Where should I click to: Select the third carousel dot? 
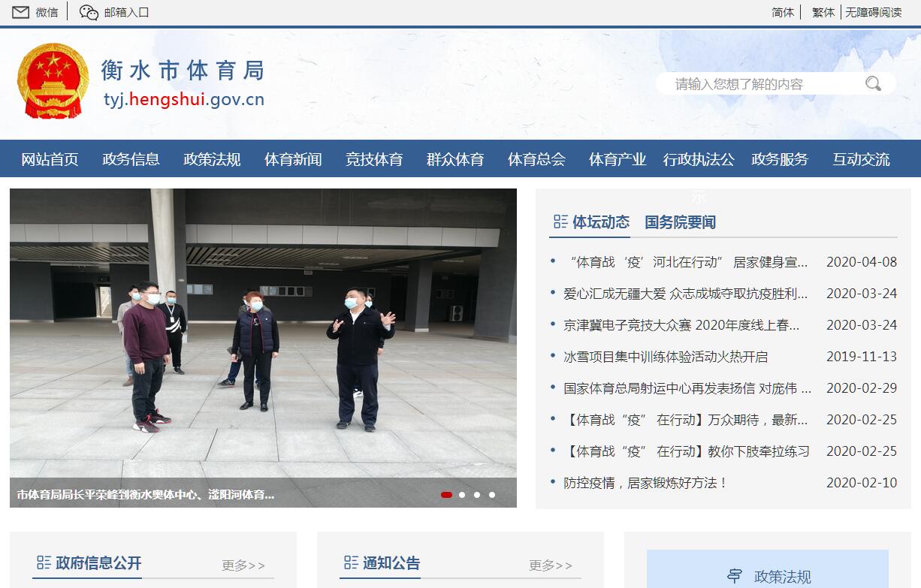tap(477, 495)
